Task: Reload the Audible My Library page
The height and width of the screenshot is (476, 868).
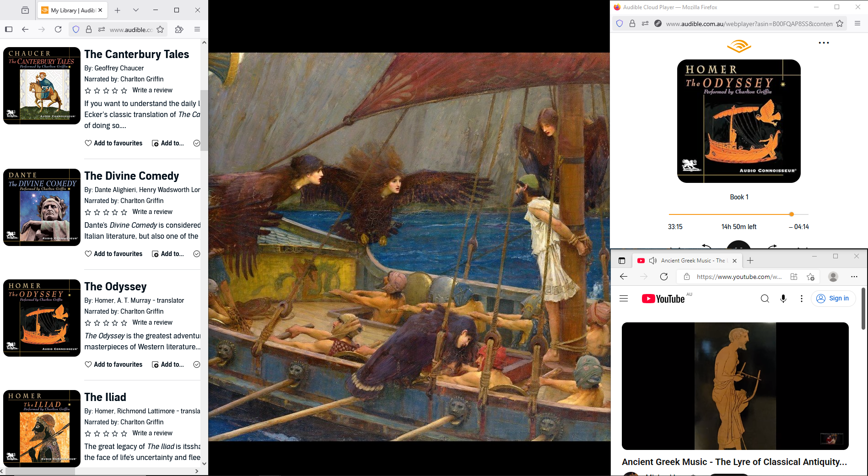Action: (x=58, y=29)
